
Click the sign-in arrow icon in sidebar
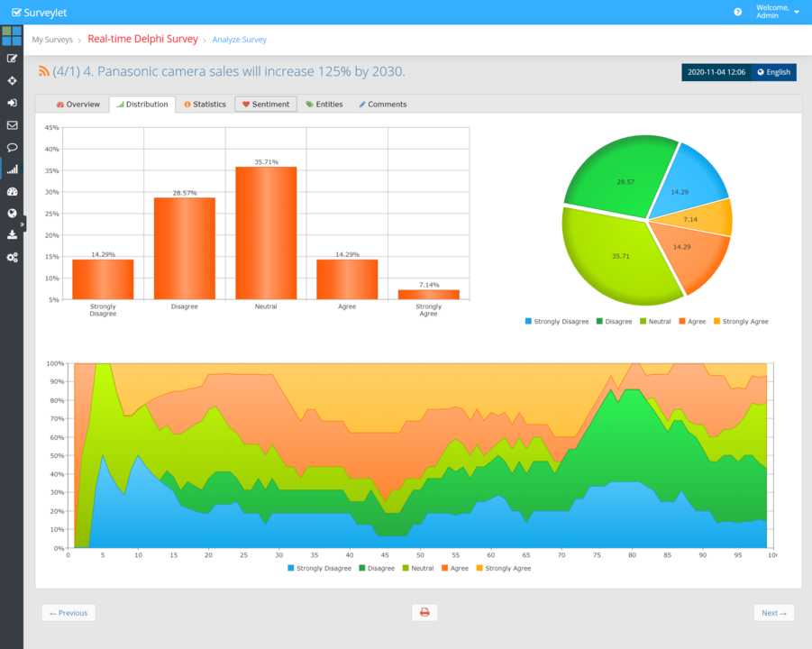(12, 103)
